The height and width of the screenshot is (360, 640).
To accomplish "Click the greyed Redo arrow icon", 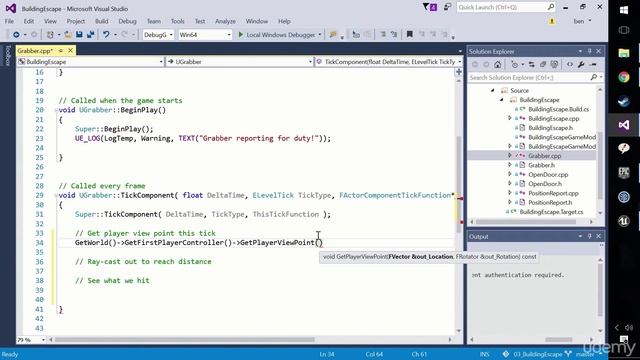I will (124, 35).
